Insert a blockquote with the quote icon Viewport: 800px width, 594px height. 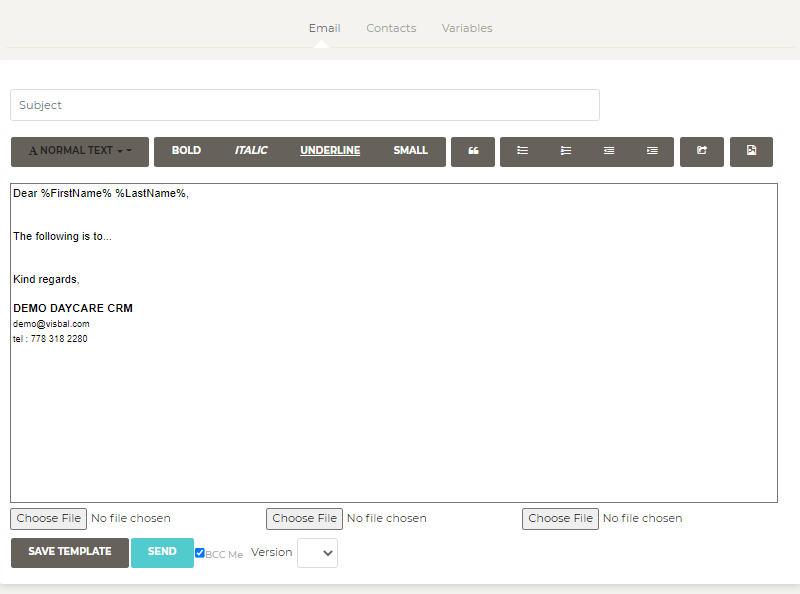click(x=473, y=152)
